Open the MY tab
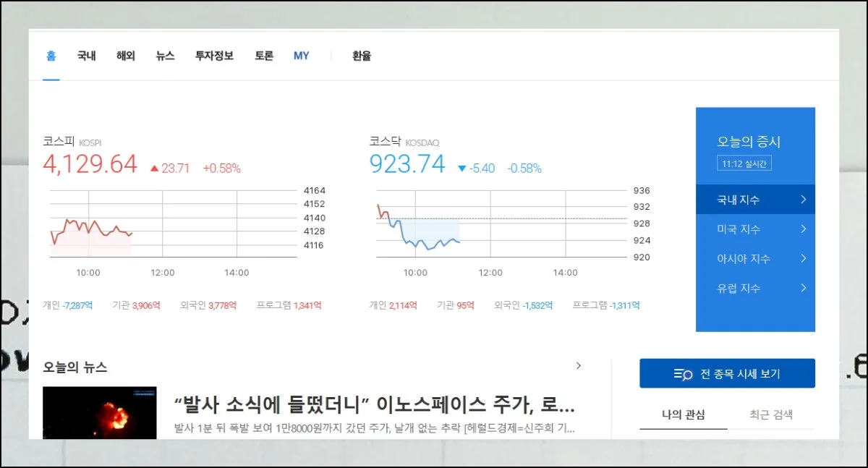Screen dimensions: 868x468 [301, 56]
